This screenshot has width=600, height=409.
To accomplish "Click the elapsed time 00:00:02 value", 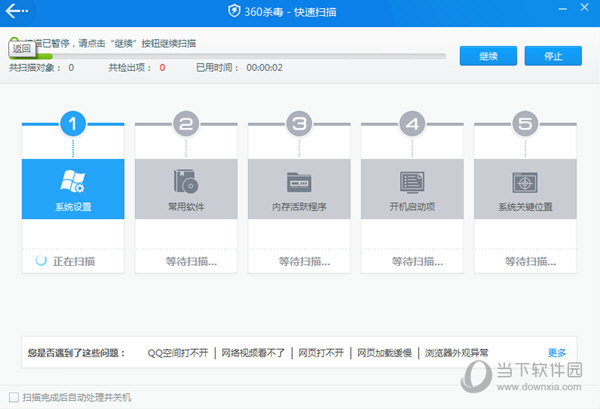I will tap(264, 68).
